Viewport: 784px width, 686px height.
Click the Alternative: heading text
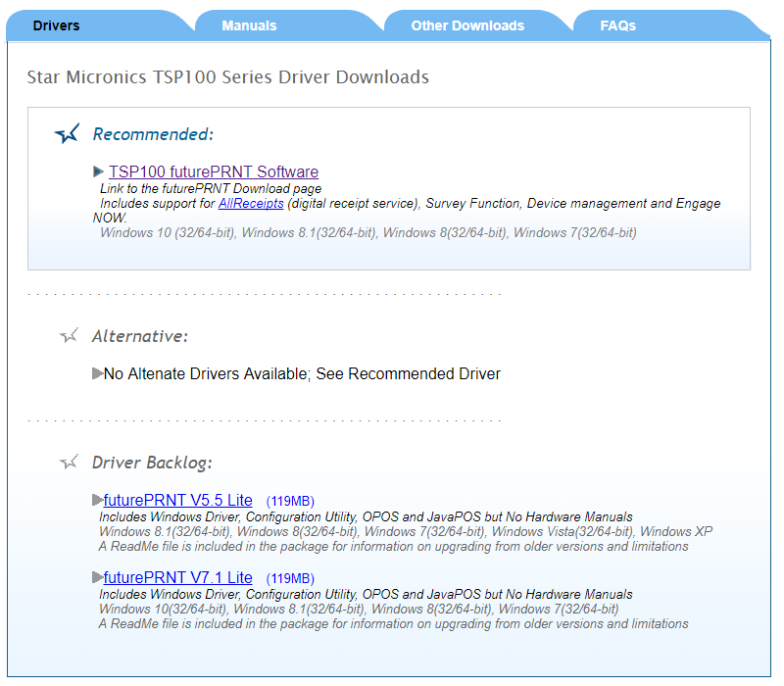point(140,336)
